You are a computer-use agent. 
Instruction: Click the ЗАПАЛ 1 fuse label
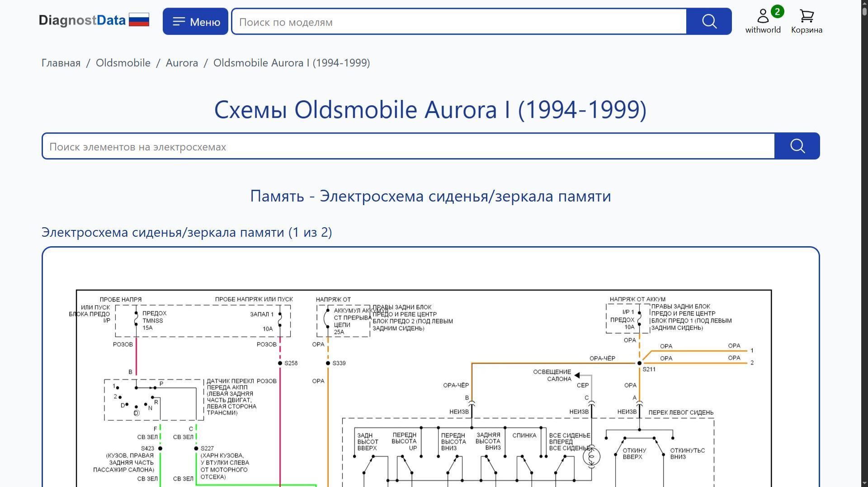click(262, 314)
